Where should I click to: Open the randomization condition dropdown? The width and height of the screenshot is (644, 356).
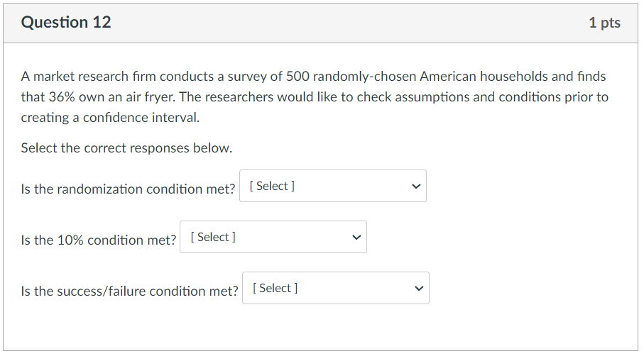tap(332, 186)
